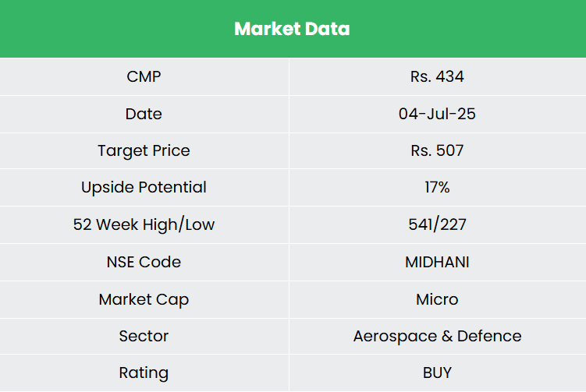Select the Market Cap label
The image size is (586, 392).
144,299
